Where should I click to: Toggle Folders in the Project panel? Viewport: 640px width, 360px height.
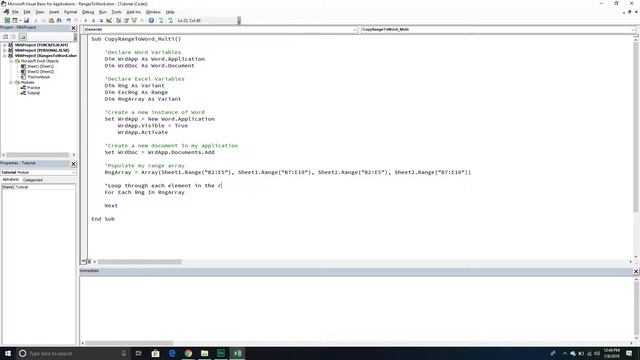click(22, 37)
